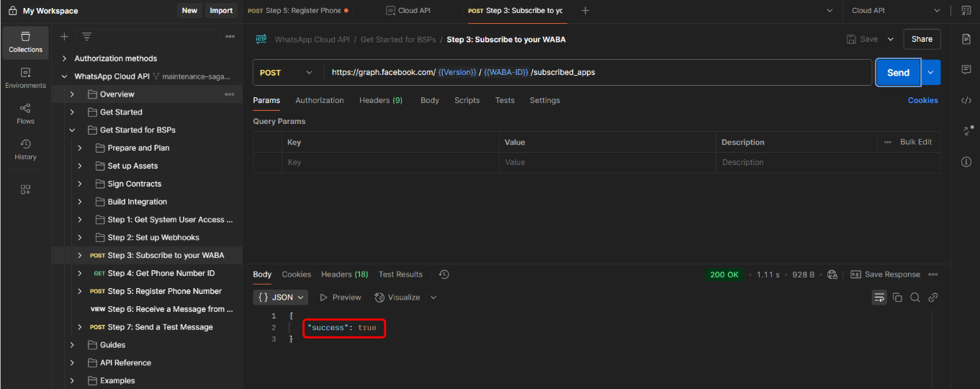Copy the response body using the copy icon
The width and height of the screenshot is (980, 389).
pos(897,298)
